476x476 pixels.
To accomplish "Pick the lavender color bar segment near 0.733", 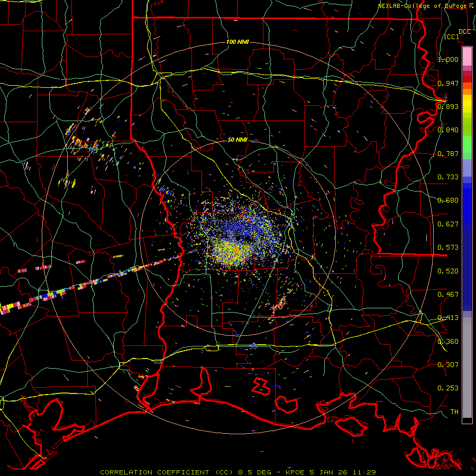I will click(x=467, y=168).
